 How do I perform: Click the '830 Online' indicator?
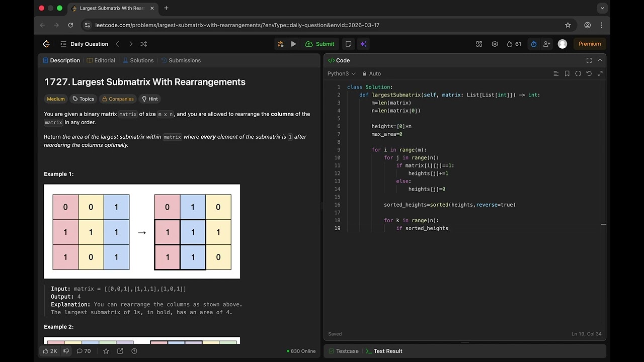click(301, 351)
